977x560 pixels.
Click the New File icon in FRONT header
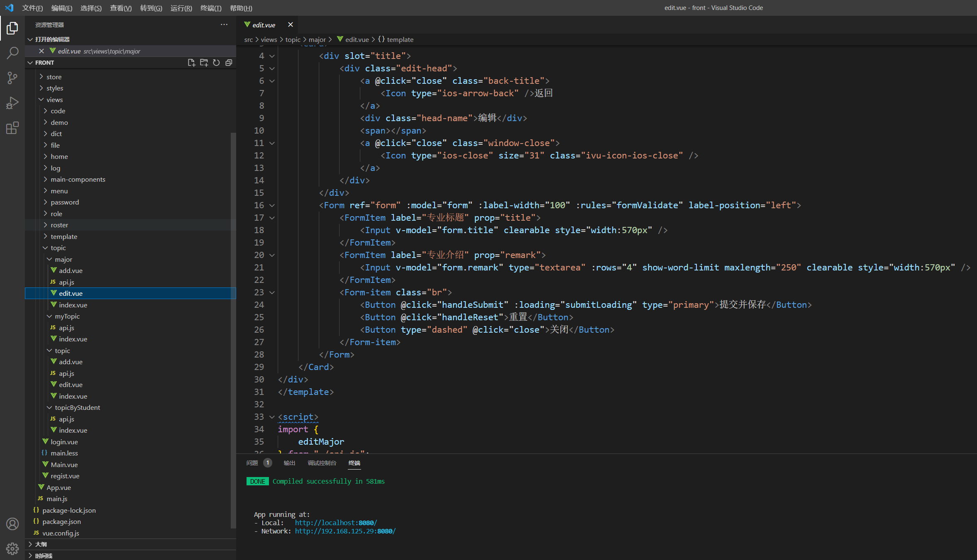[191, 63]
